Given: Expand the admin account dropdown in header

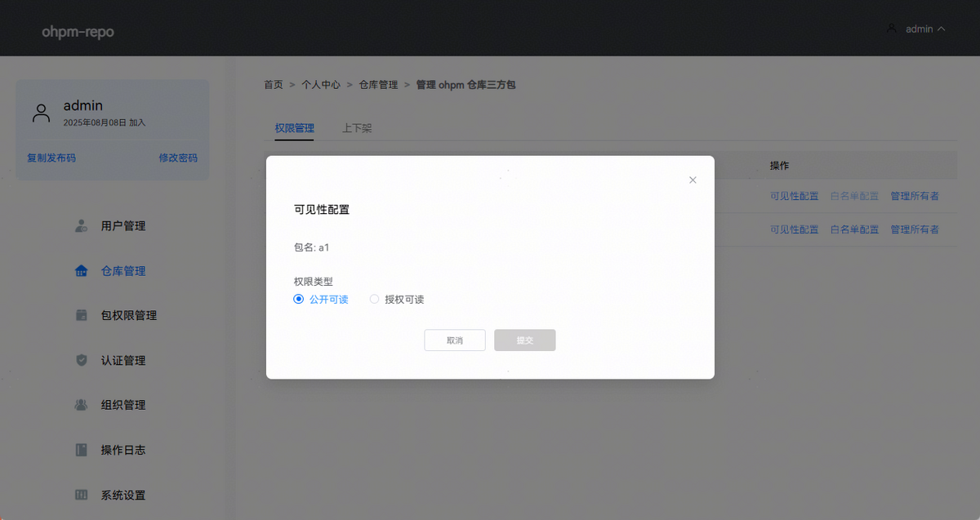Looking at the screenshot, I should [916, 29].
